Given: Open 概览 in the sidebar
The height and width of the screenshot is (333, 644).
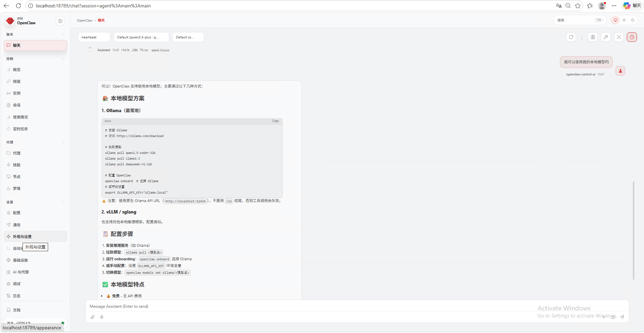Looking at the screenshot, I should 35,70.
